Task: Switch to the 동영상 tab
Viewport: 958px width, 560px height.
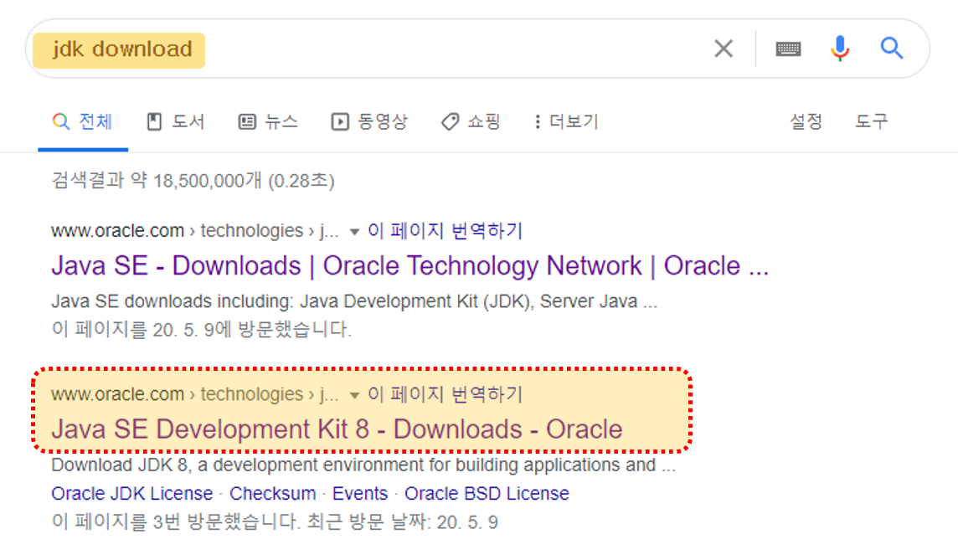Action: click(369, 121)
